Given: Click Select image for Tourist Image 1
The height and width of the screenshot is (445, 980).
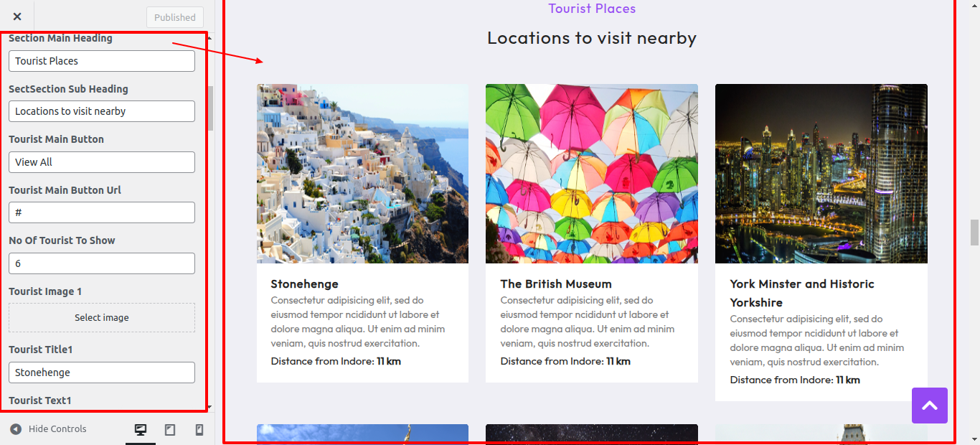Looking at the screenshot, I should [102, 317].
